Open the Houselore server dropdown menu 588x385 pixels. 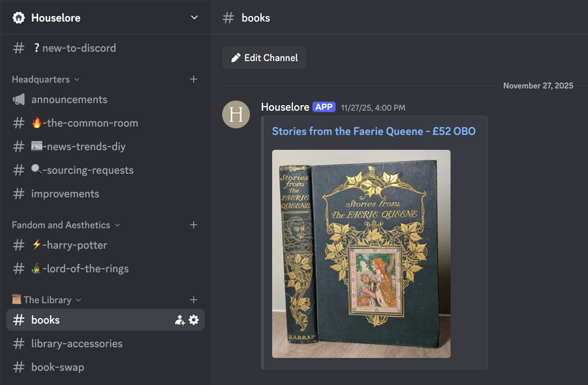tap(194, 18)
